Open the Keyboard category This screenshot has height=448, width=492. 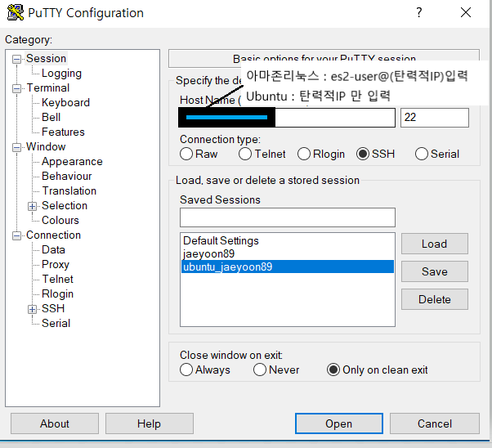click(65, 103)
